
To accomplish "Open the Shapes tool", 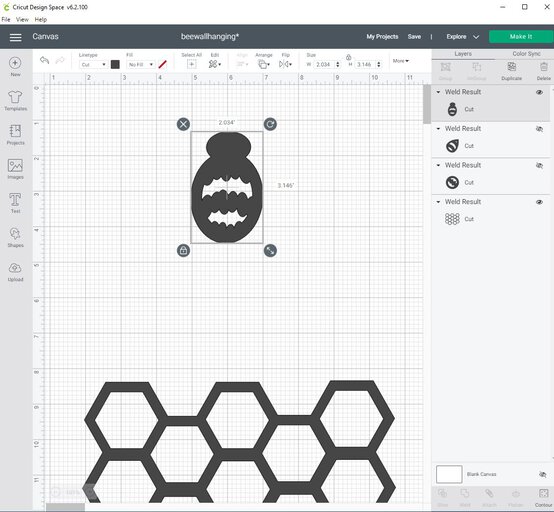I will 15,237.
